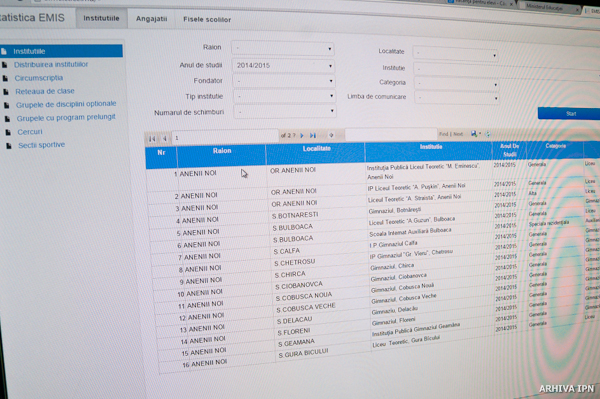Open the Reteaua de clase link

coord(45,91)
